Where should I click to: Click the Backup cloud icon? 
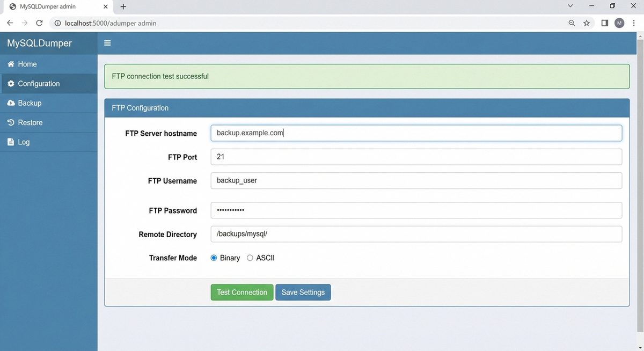[x=11, y=103]
